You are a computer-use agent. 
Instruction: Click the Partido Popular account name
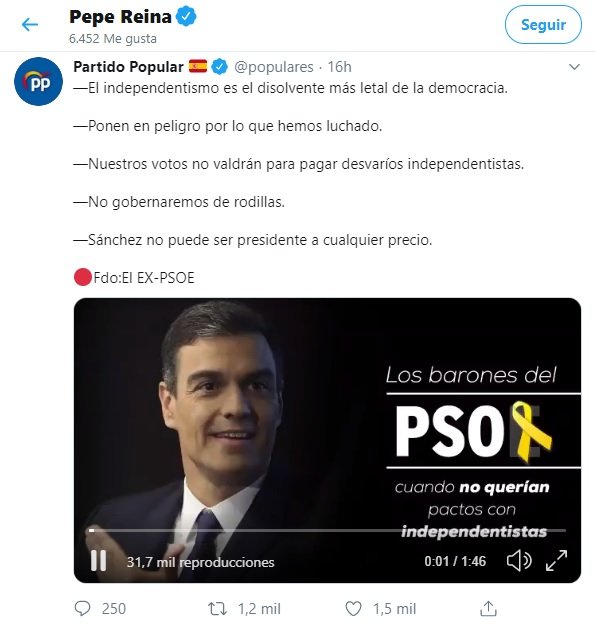click(x=128, y=67)
